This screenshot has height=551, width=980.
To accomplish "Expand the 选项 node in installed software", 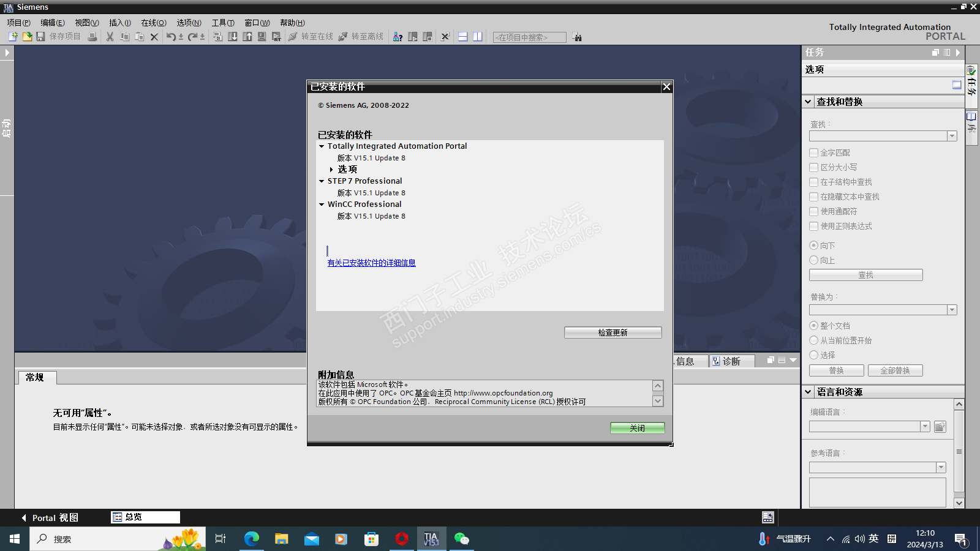I will (331, 170).
